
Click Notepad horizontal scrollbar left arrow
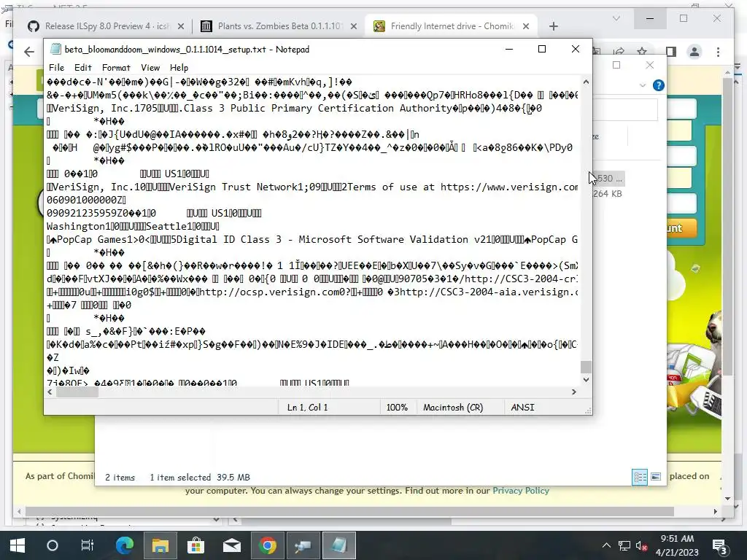coord(50,392)
